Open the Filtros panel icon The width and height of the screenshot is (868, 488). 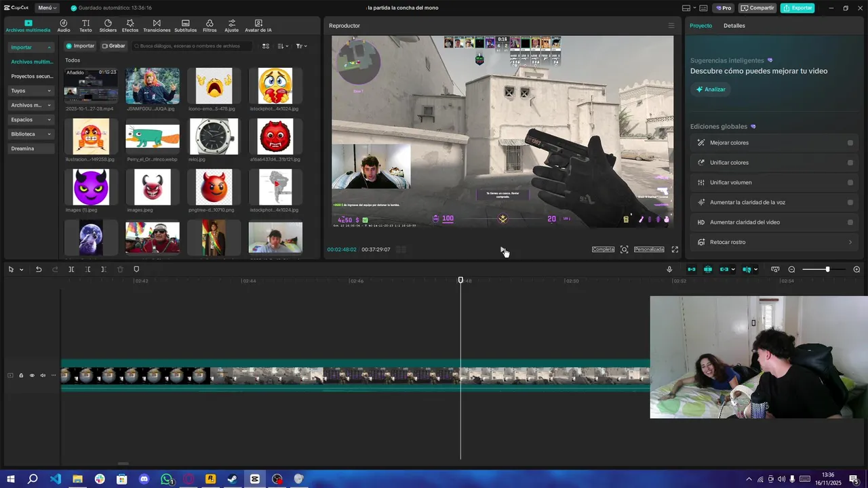(210, 26)
